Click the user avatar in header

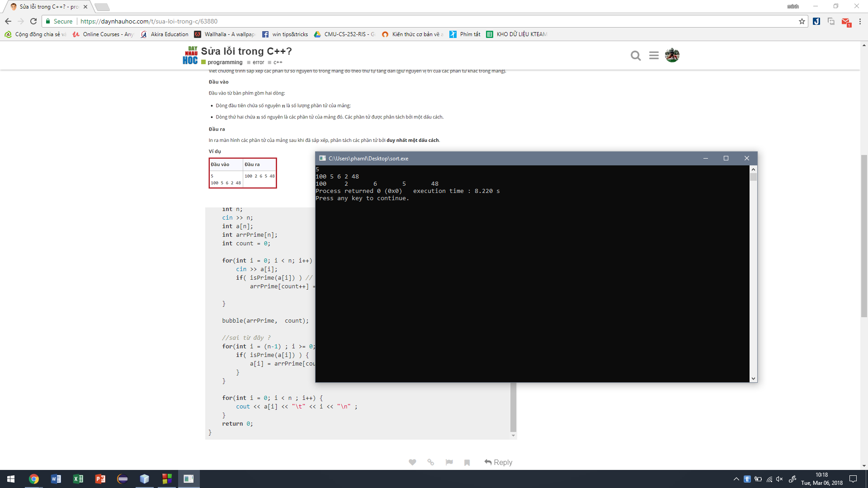click(x=672, y=55)
